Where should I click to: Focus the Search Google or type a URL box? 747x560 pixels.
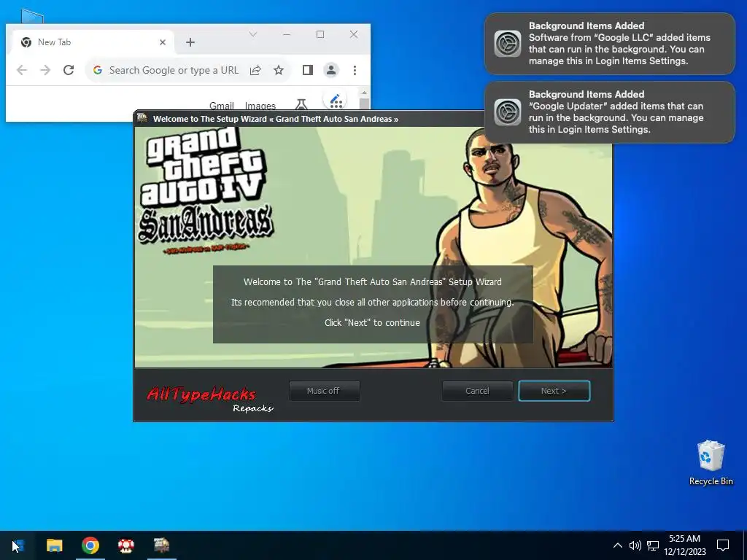[x=174, y=70]
